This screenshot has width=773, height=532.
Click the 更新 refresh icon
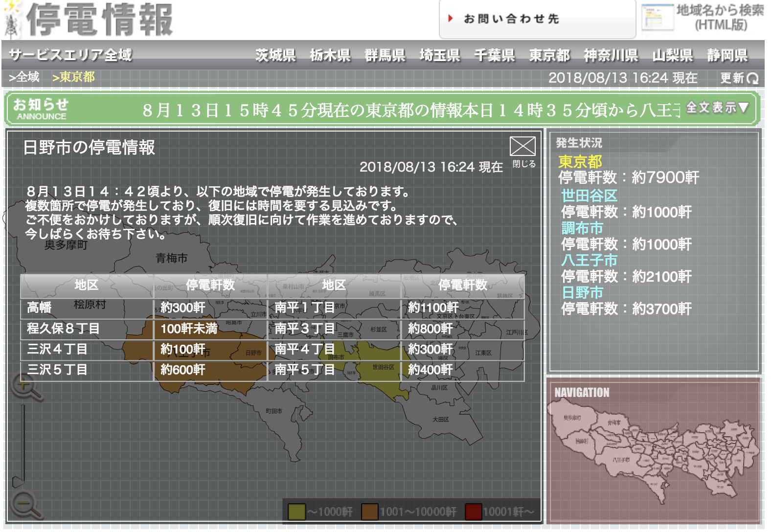739,78
